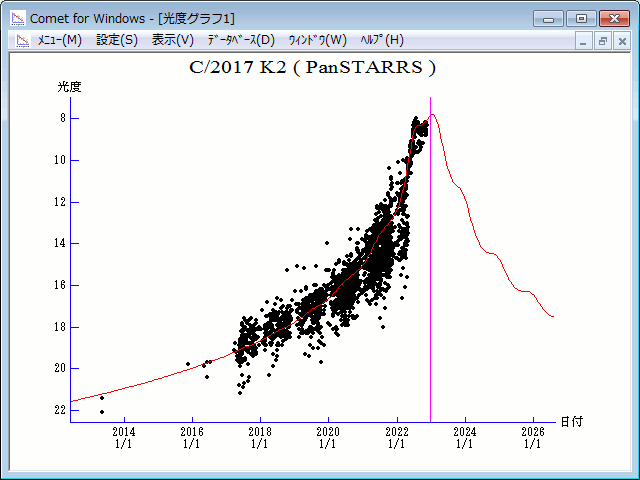Click the chart title C/2017 K2 ( PanSTARRS )
640x480 pixels.
click(x=312, y=67)
